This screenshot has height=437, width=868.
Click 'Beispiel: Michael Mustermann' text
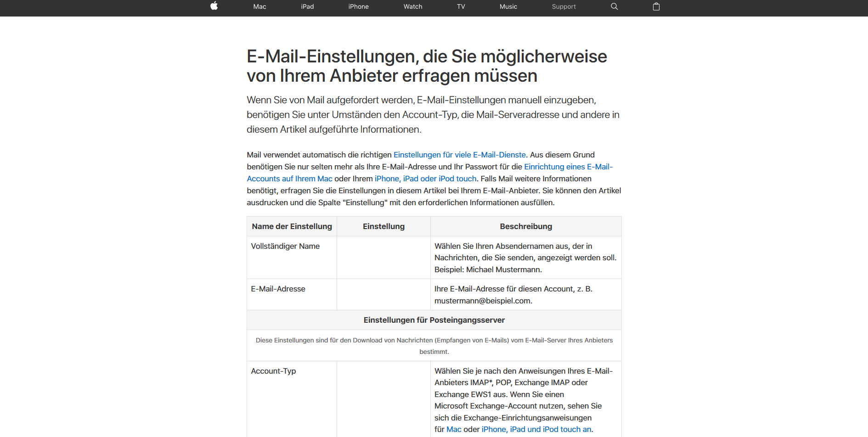click(x=488, y=269)
